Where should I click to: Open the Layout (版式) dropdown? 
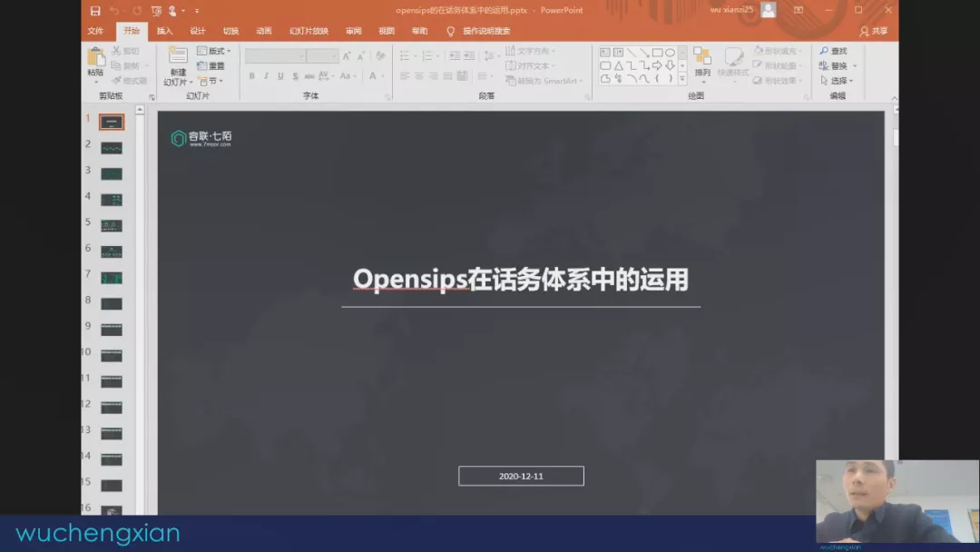click(x=213, y=52)
